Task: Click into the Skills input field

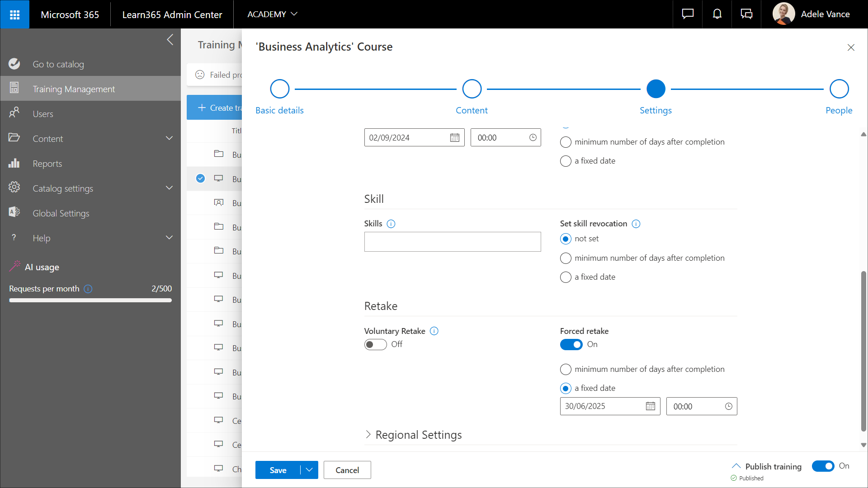Action: click(x=452, y=242)
